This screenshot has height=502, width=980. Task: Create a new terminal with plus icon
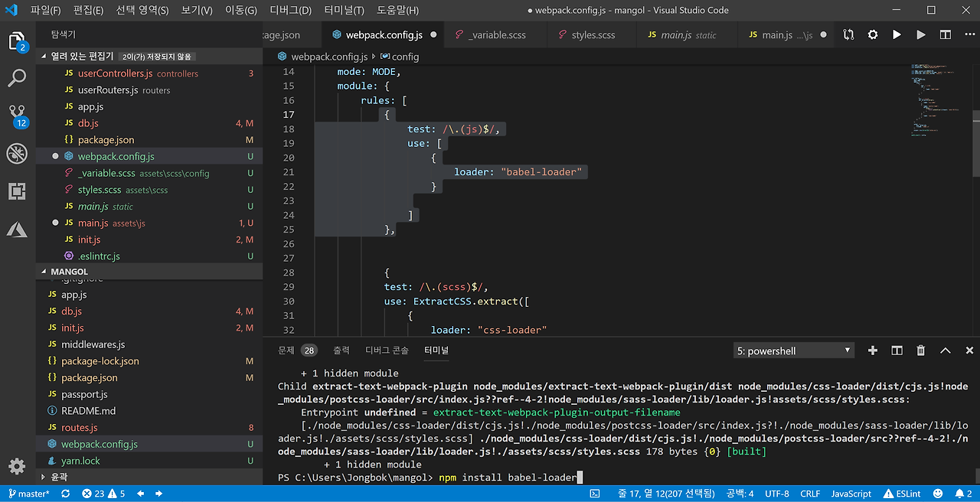click(x=872, y=350)
